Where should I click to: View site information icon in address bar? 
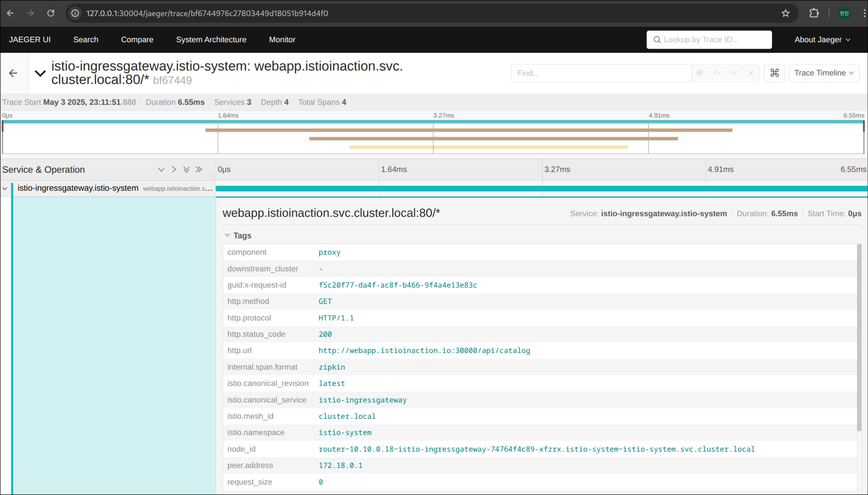[75, 13]
